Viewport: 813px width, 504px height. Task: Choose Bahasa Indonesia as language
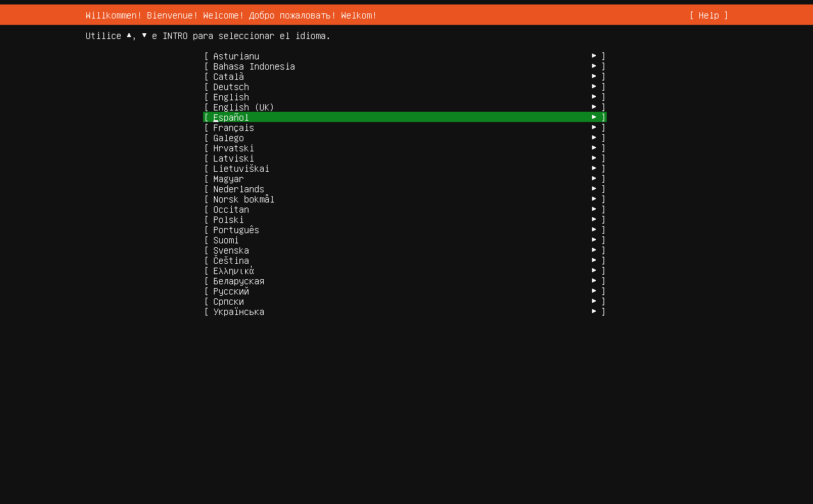pos(405,66)
